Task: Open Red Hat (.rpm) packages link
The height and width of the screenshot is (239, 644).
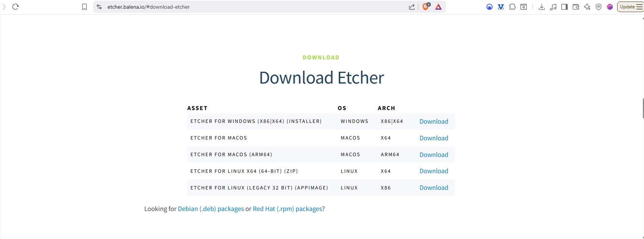Action: click(x=287, y=209)
